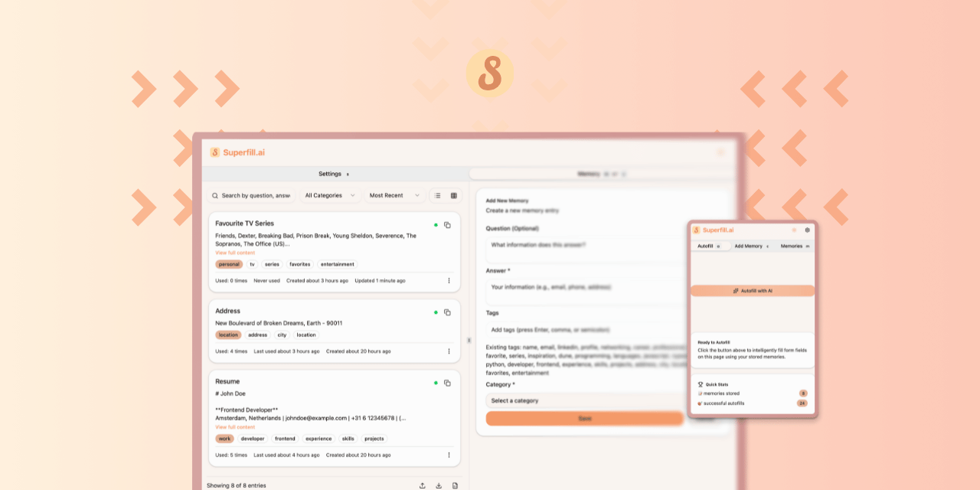Open extension settings gear in Superfill popup
Screen dimensions: 980x490
click(x=808, y=230)
